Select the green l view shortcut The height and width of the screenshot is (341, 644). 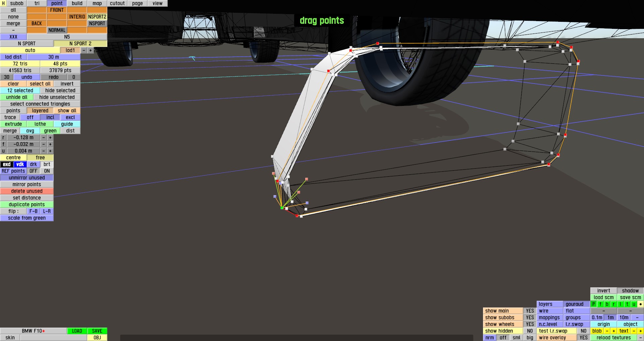(621, 304)
